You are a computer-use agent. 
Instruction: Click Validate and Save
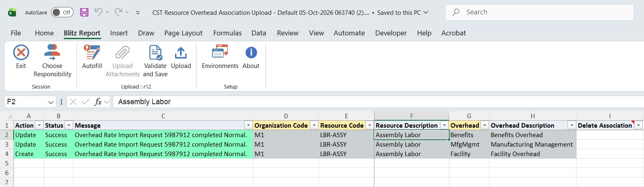(155, 61)
